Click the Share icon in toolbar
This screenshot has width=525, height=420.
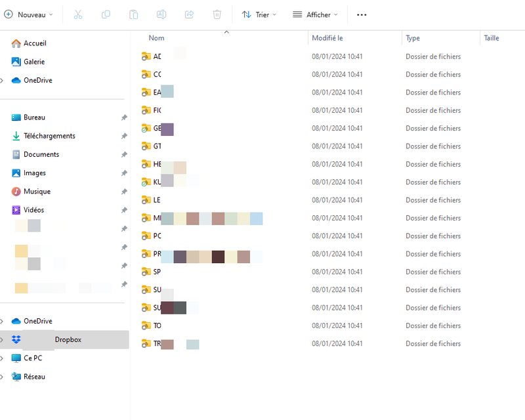189,14
